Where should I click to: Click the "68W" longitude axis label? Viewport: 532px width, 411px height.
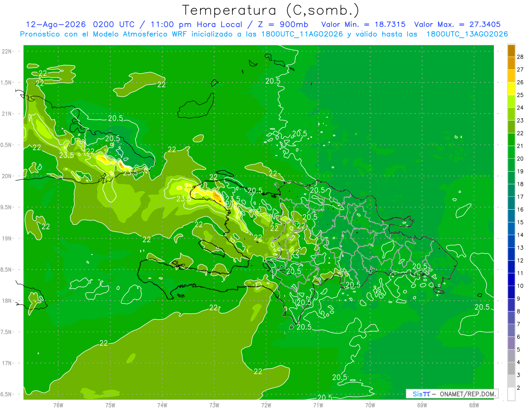click(x=474, y=405)
